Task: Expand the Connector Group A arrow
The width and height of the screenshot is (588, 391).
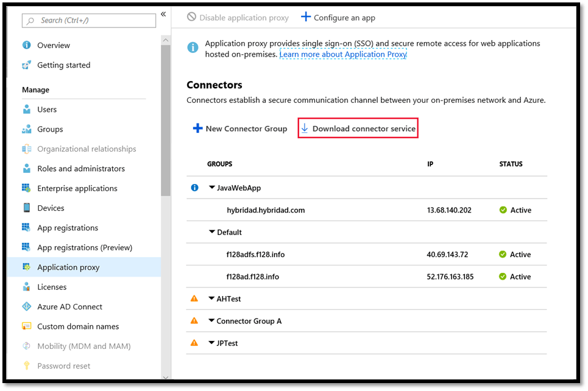Action: coord(211,320)
